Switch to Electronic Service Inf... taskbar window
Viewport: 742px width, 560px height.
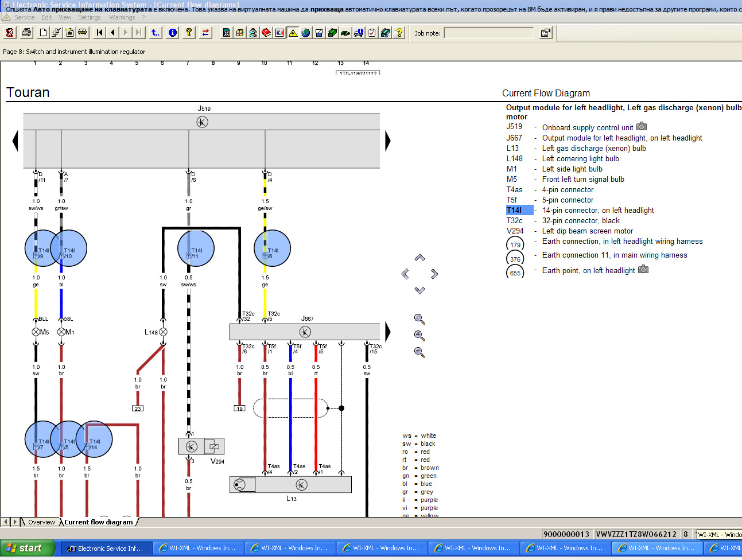(x=107, y=549)
